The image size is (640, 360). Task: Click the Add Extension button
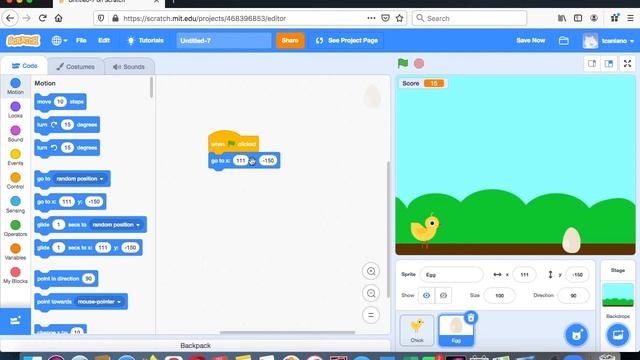coord(15,321)
